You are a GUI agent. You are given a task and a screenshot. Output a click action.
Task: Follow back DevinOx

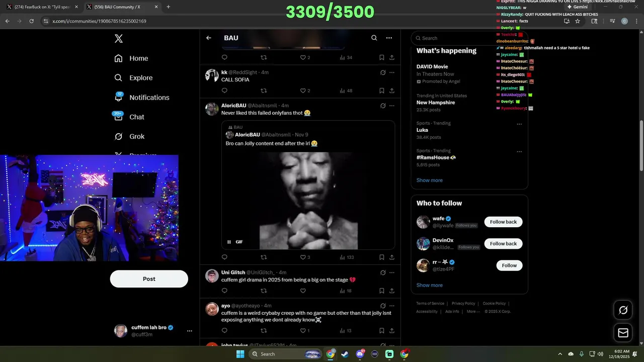[x=503, y=243]
